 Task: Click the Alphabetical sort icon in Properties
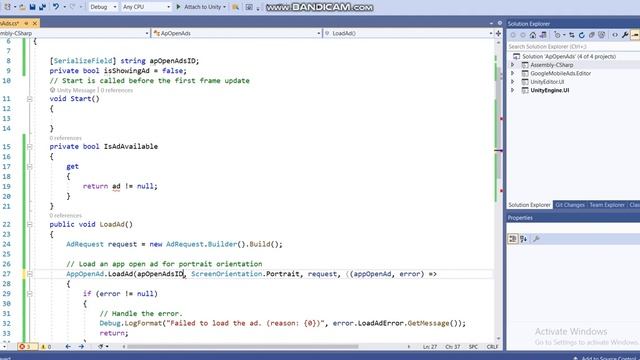coord(524,239)
